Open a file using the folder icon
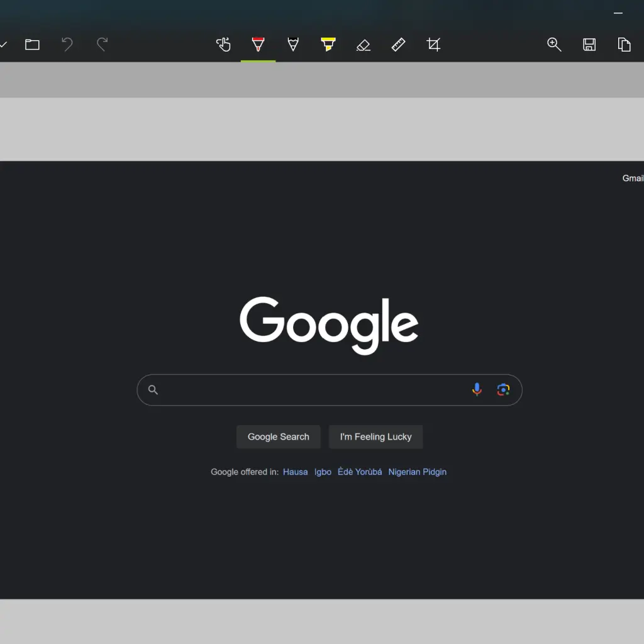Viewport: 644px width, 644px height. pyautogui.click(x=32, y=45)
